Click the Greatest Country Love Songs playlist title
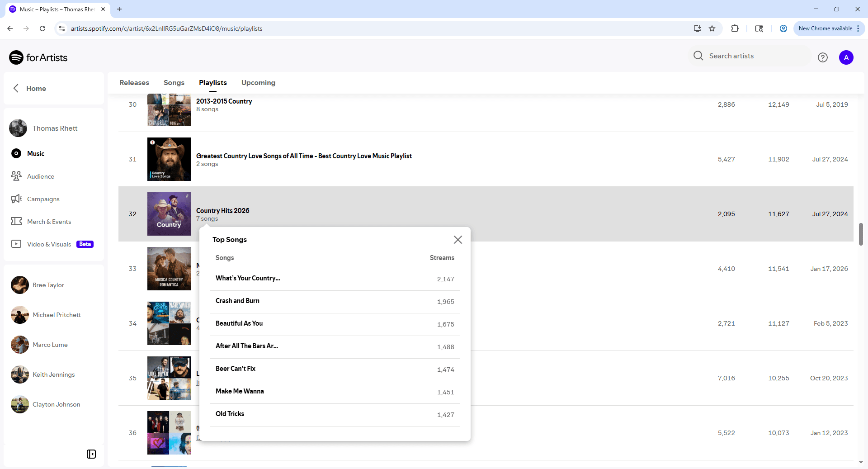Image resolution: width=868 pixels, height=469 pixels. pyautogui.click(x=304, y=156)
